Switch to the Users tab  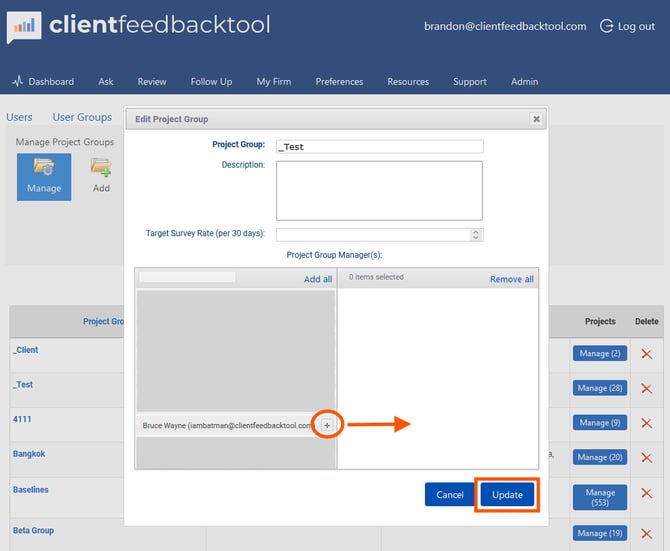(19, 117)
